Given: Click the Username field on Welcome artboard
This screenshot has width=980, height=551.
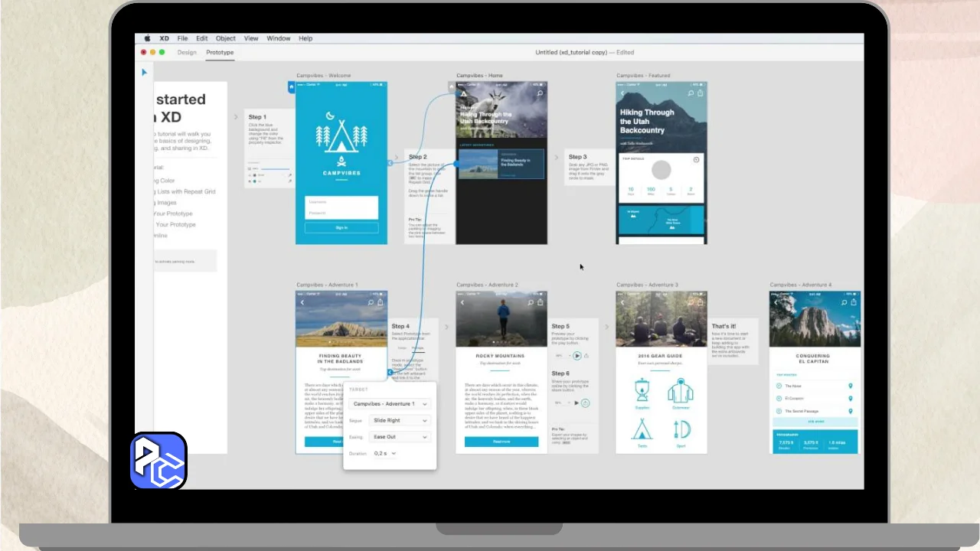Looking at the screenshot, I should pyautogui.click(x=341, y=202).
